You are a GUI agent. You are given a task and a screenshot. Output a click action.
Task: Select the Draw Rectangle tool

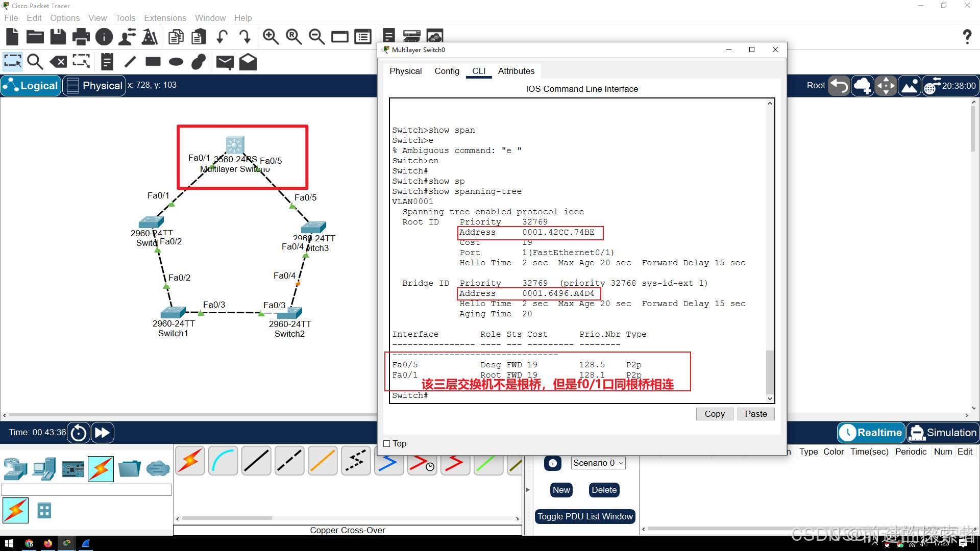click(153, 62)
